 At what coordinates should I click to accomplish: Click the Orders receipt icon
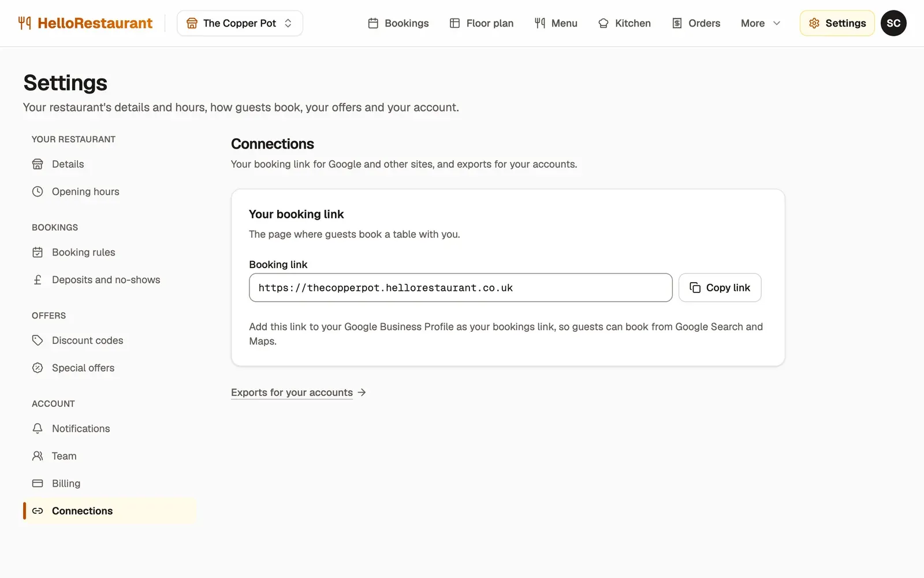coord(677,23)
